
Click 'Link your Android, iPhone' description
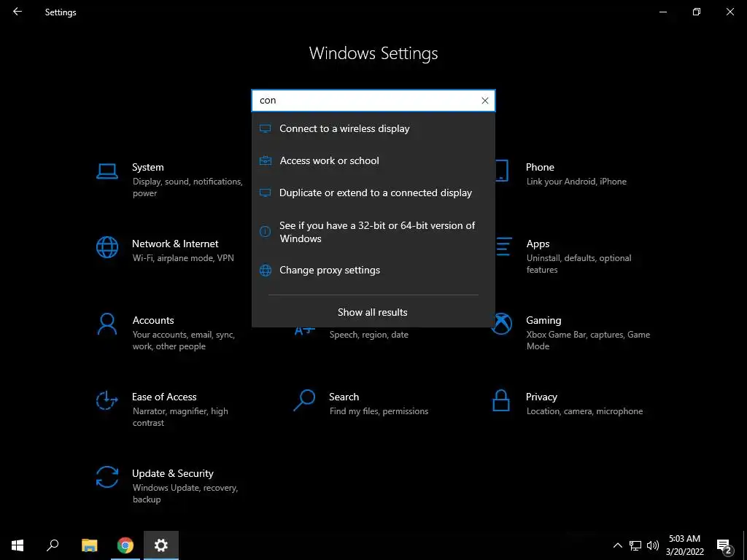[x=576, y=182]
